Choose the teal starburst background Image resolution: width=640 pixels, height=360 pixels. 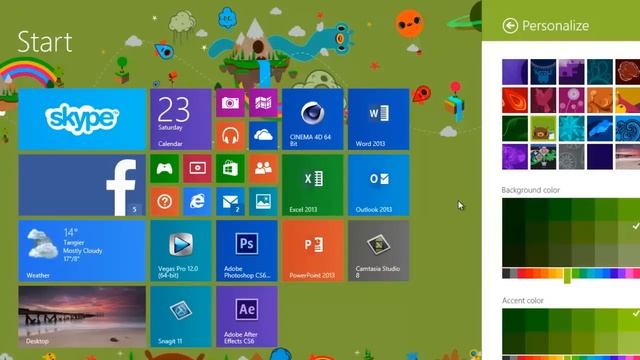(571, 129)
